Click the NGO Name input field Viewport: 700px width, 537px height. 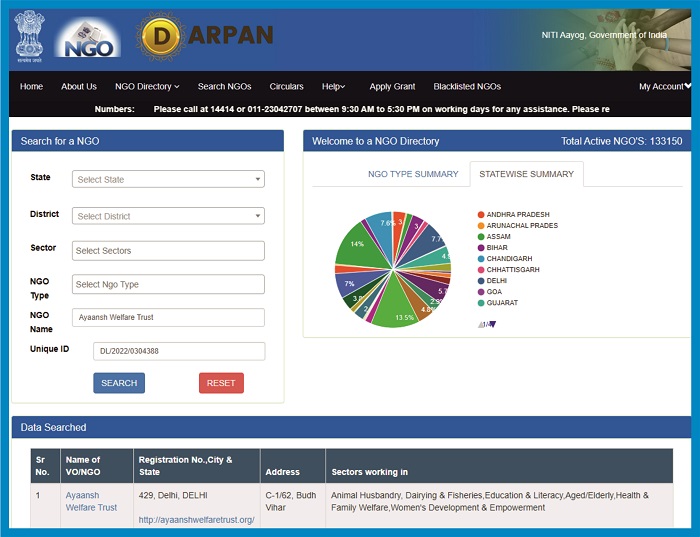coord(168,317)
